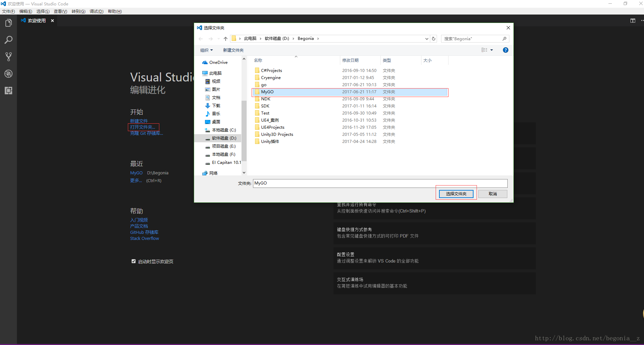Click the split editor icon
Viewport: 644px width, 345px height.
point(632,21)
